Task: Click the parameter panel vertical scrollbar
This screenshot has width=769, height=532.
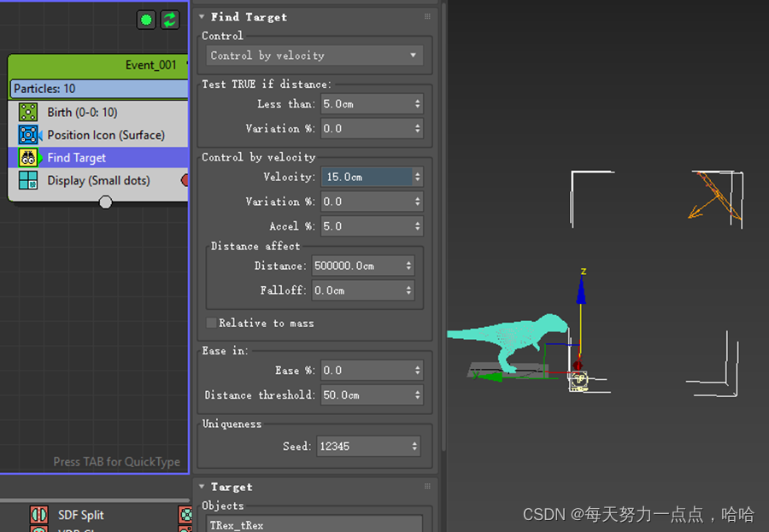Action: [443, 225]
